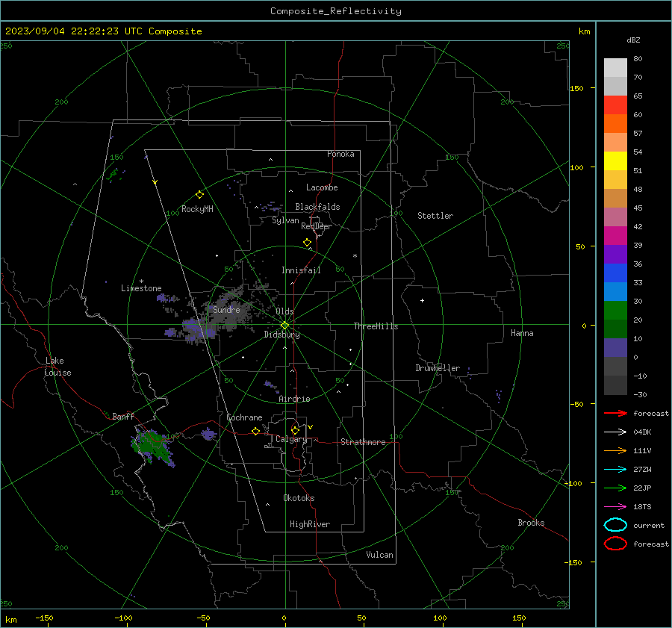Click the 80 value in dBZ scale
672x628 pixels.
[638, 58]
